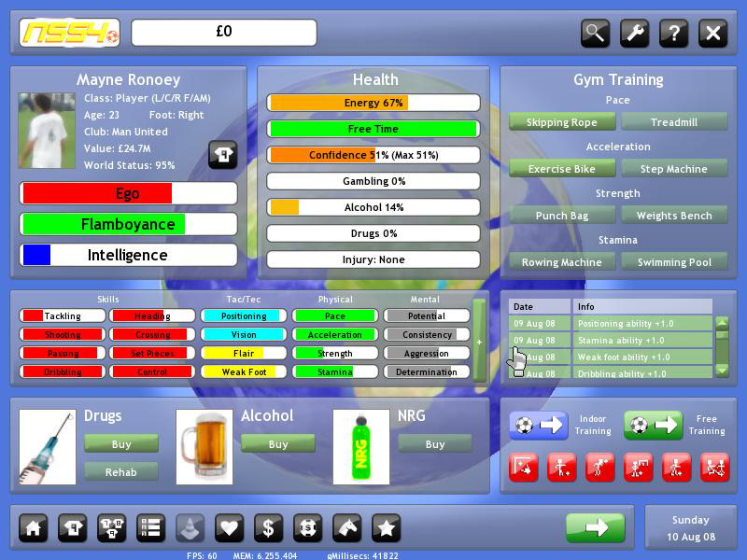Image resolution: width=747 pixels, height=560 pixels.
Task: Open the team shirts squad icon
Action: 112,528
